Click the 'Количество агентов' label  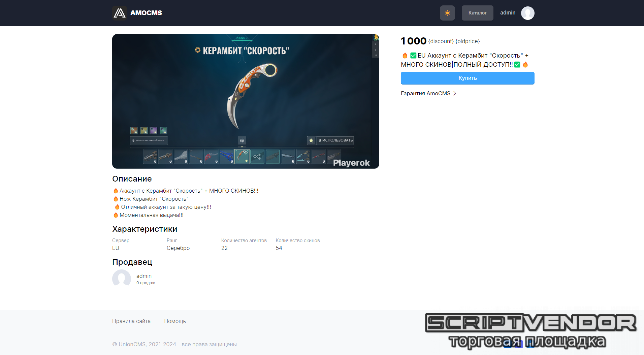(x=244, y=240)
